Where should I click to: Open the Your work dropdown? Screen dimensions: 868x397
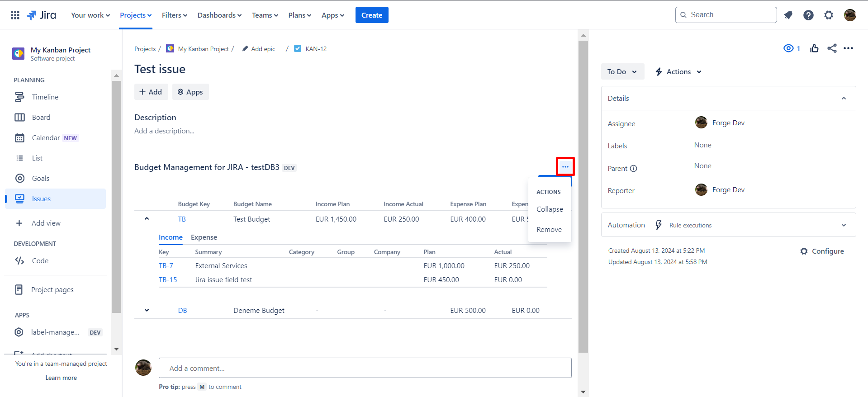90,15
